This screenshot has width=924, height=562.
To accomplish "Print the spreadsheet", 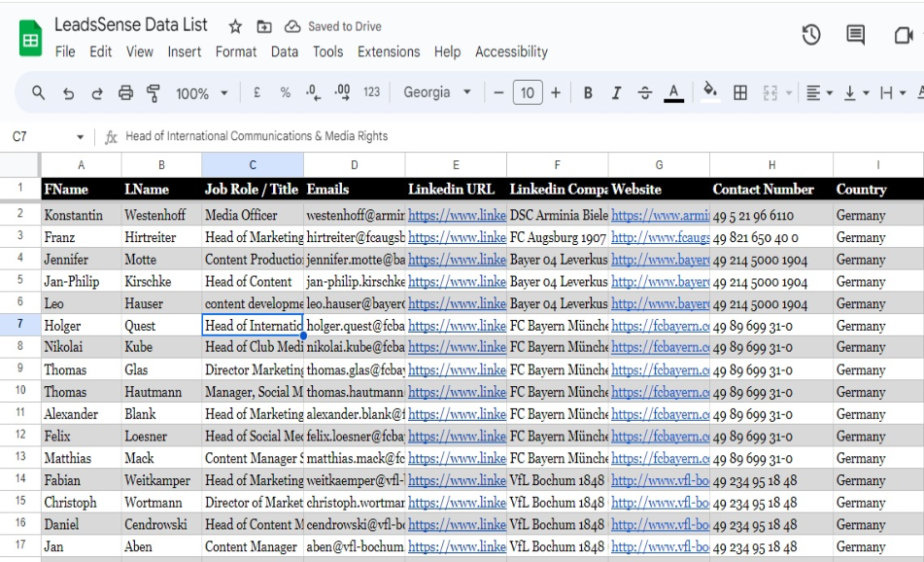I will tap(127, 91).
